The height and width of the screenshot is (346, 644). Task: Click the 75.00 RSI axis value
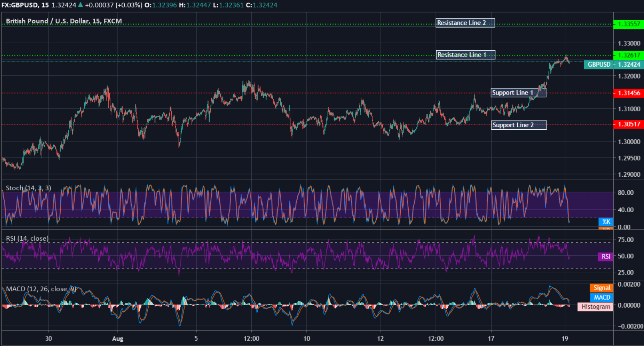tap(626, 239)
